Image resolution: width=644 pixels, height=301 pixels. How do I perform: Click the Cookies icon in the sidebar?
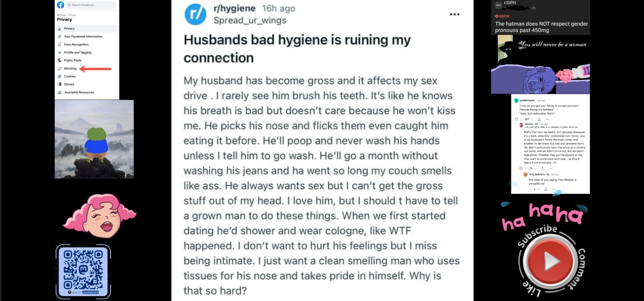tap(60, 76)
